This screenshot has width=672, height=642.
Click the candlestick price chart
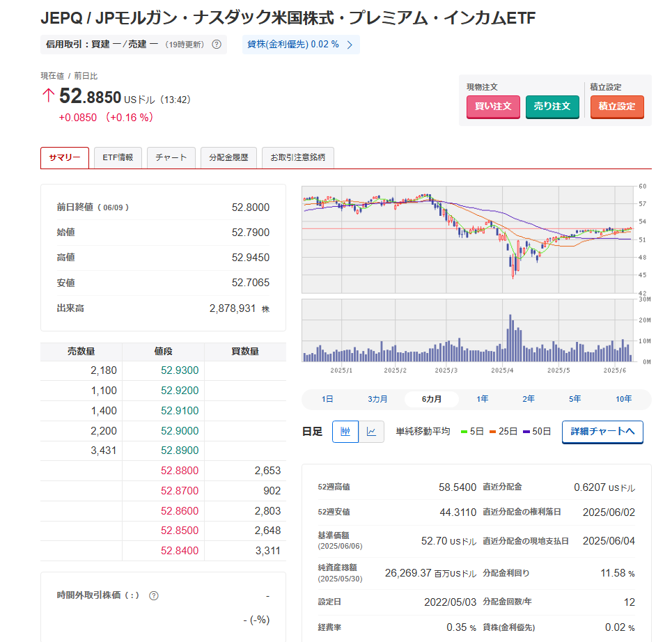[467, 240]
